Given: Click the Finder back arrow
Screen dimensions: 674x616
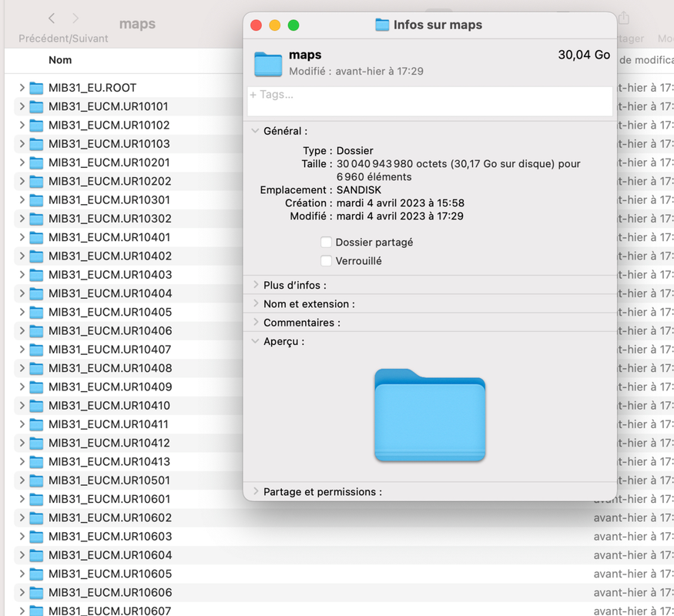Looking at the screenshot, I should coord(52,18).
